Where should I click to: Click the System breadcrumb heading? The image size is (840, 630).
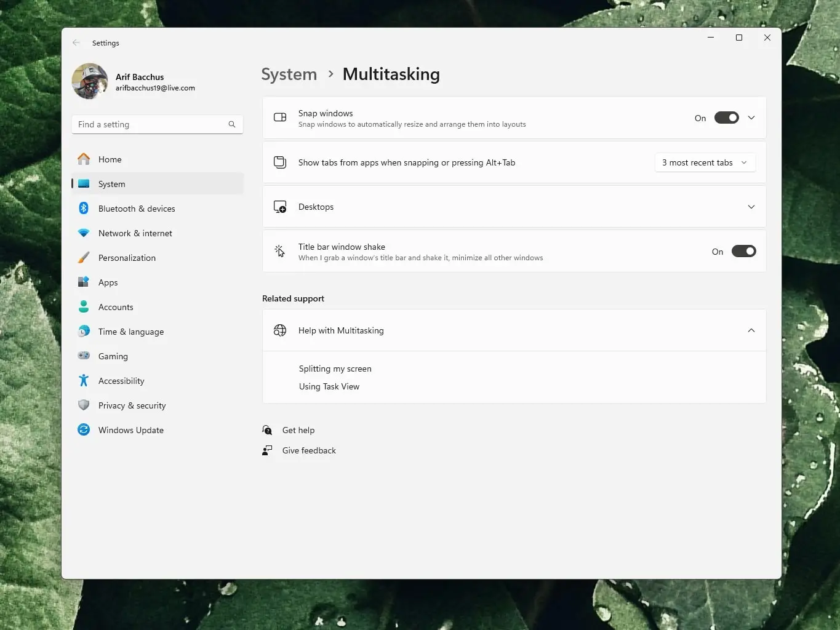pos(289,74)
